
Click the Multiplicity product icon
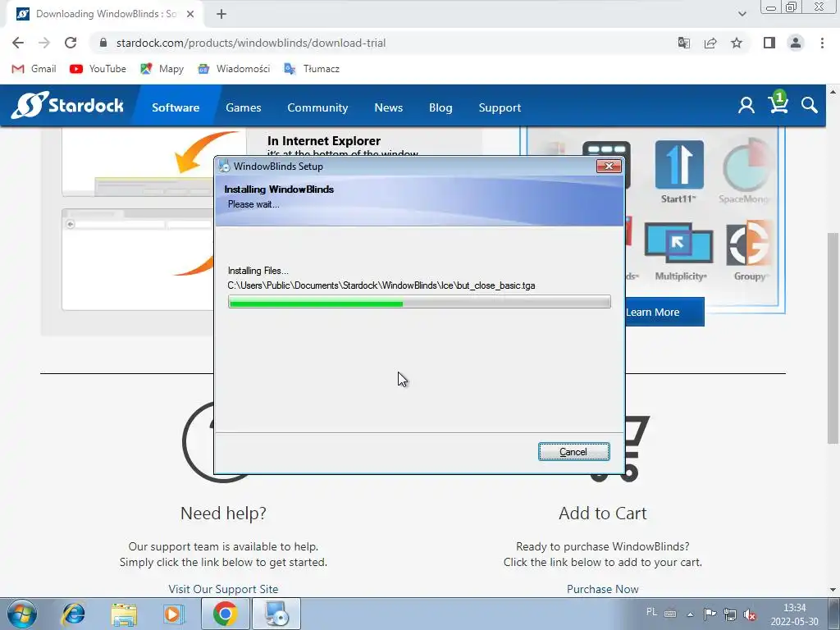point(678,244)
